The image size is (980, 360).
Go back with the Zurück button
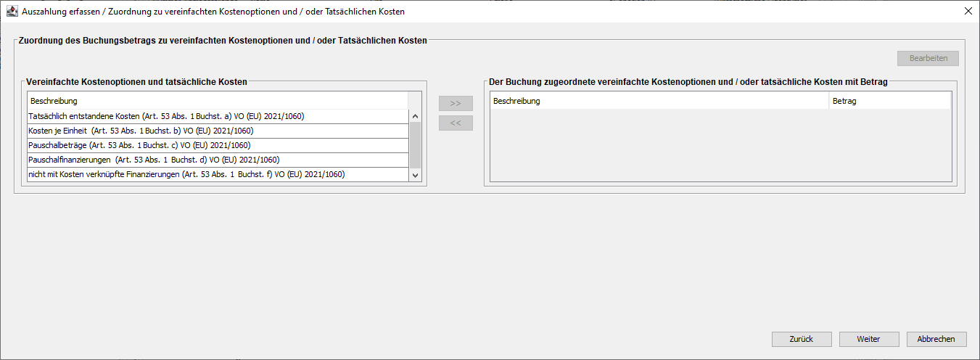pyautogui.click(x=802, y=339)
